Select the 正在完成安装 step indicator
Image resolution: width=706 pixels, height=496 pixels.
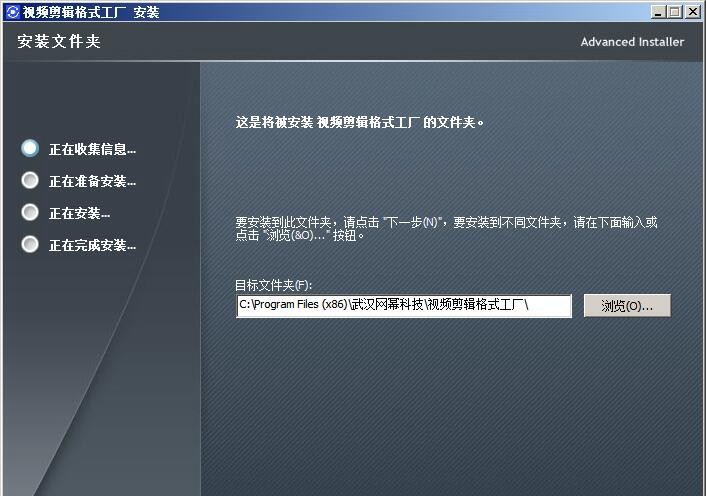pos(30,244)
